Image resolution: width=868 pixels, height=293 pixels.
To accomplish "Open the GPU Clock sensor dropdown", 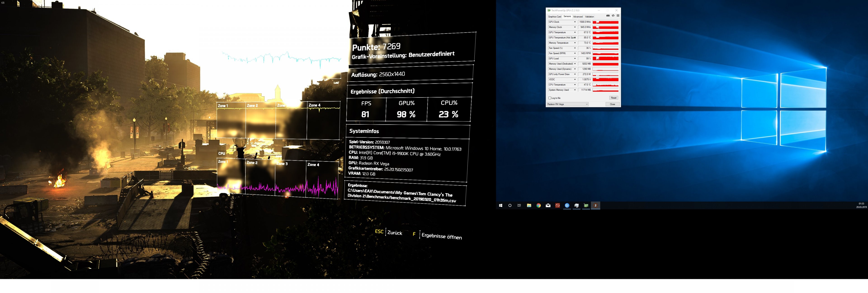I will point(575,22).
